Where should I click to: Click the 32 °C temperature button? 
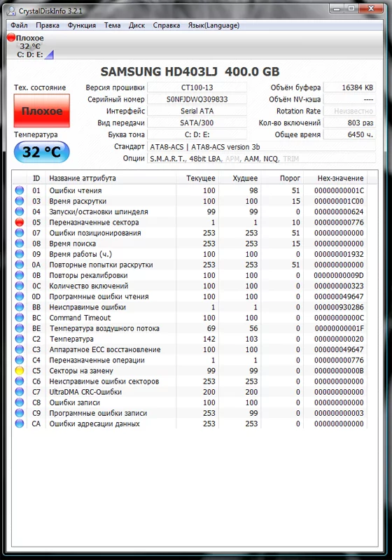(42, 152)
